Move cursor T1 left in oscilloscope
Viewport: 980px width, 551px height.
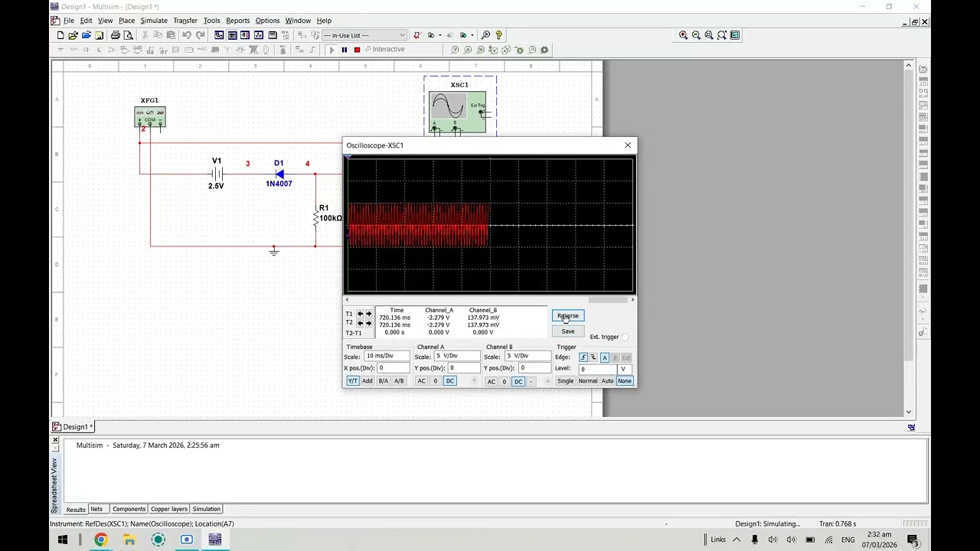point(360,314)
